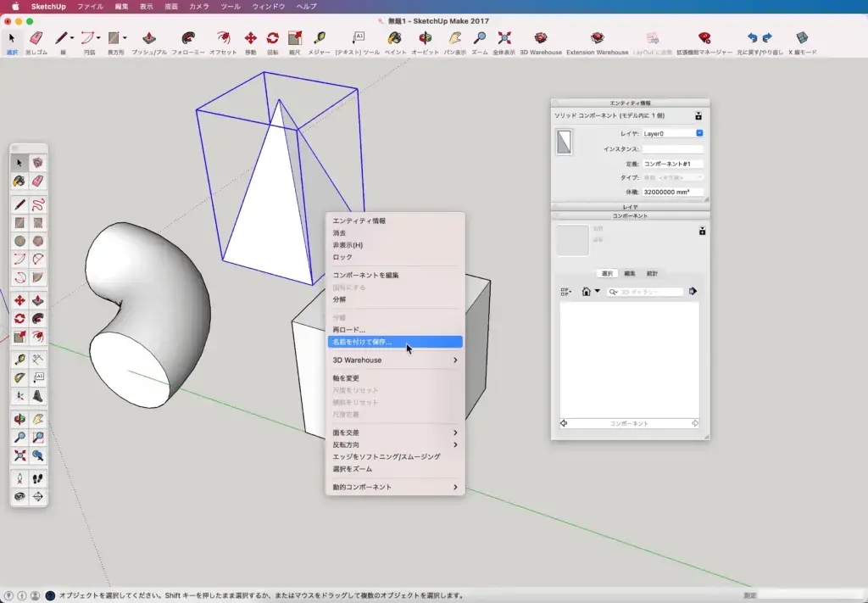Click the details arrow beside gallery search
Screen dimensions: 868x603
[x=693, y=291]
